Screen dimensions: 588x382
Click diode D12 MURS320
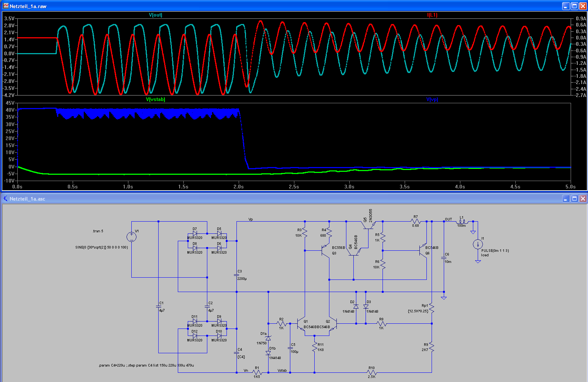click(x=195, y=336)
